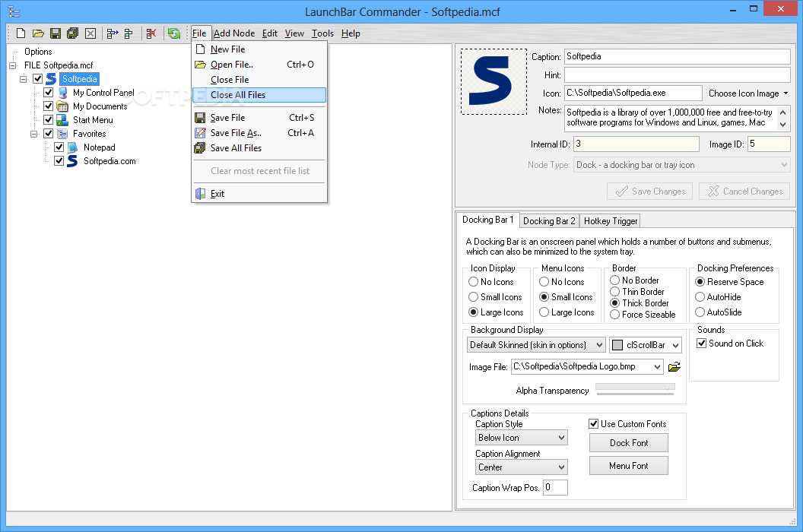The width and height of the screenshot is (803, 532).
Task: Open the Tools menu
Action: 322,33
